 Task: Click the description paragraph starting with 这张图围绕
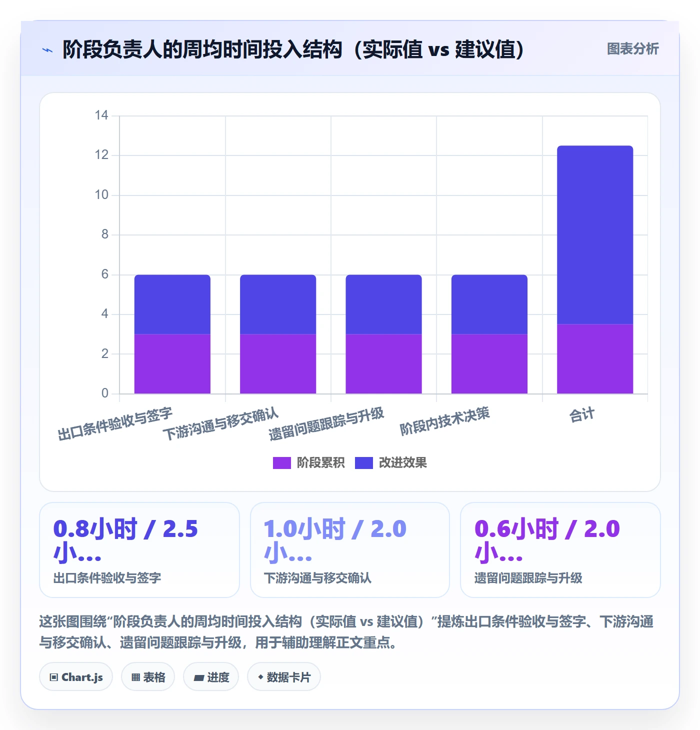click(346, 632)
